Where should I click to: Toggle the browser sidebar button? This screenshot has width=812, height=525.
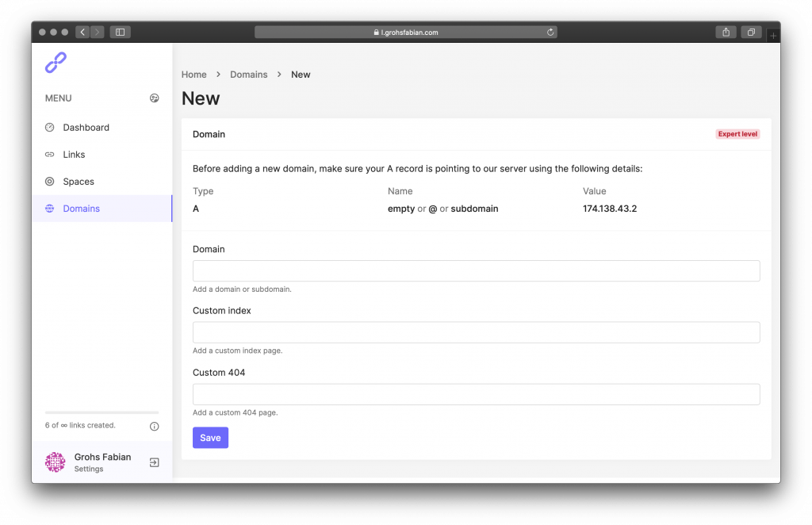121,32
